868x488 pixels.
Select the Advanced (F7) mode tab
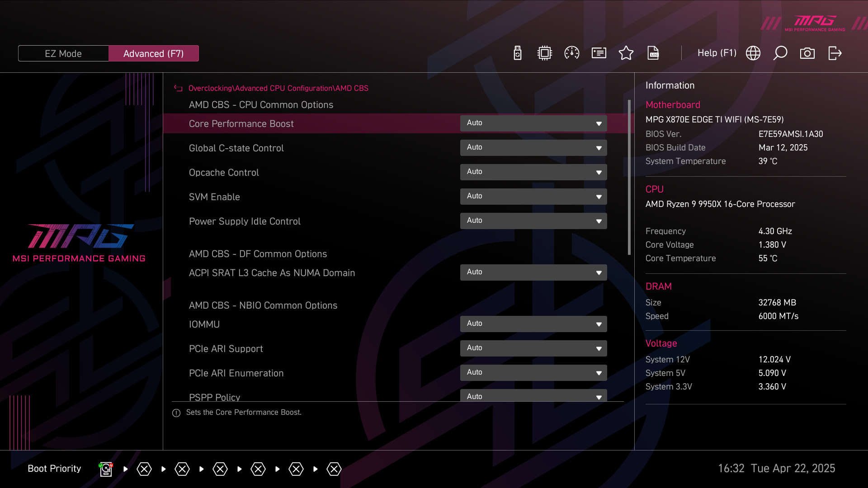(154, 54)
